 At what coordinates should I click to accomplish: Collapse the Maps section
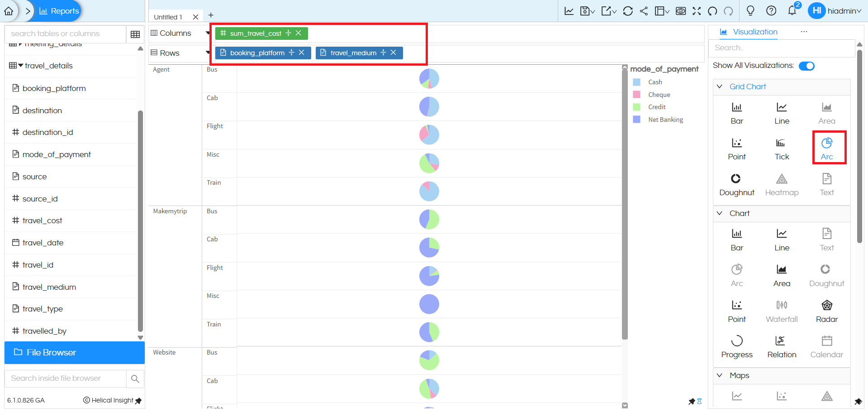click(720, 375)
